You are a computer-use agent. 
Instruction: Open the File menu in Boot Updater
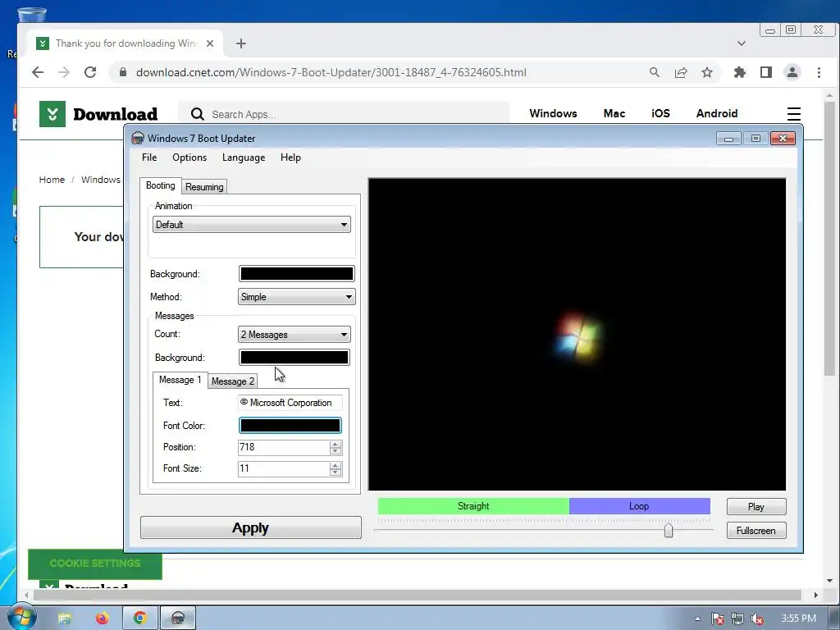[x=149, y=157]
